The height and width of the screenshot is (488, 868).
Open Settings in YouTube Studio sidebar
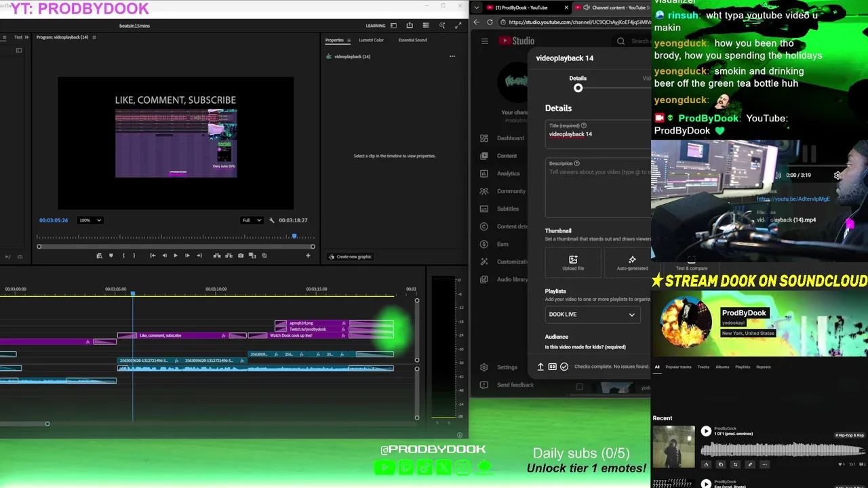coord(499,367)
